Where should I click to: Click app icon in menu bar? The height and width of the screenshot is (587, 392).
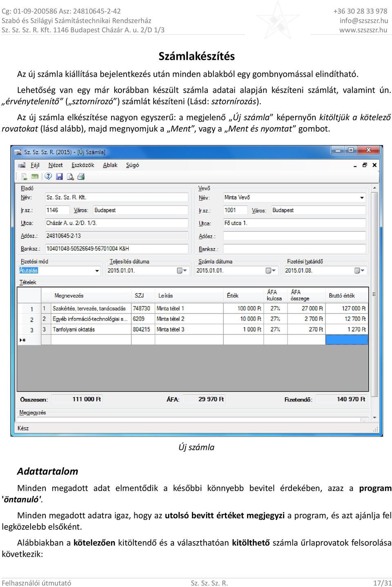pos(22,165)
